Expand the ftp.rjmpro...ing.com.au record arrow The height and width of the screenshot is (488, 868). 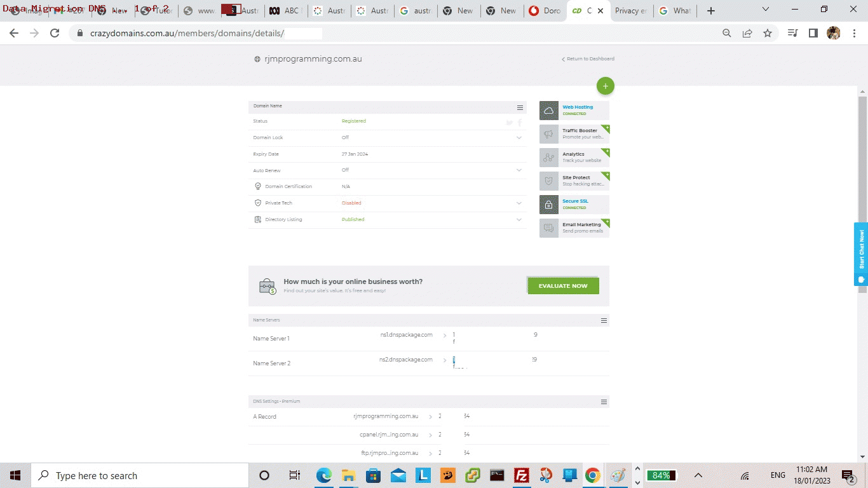click(x=430, y=454)
